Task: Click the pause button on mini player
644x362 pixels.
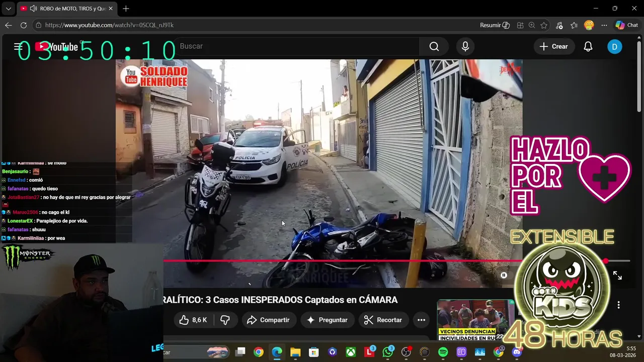Action: tap(504, 275)
